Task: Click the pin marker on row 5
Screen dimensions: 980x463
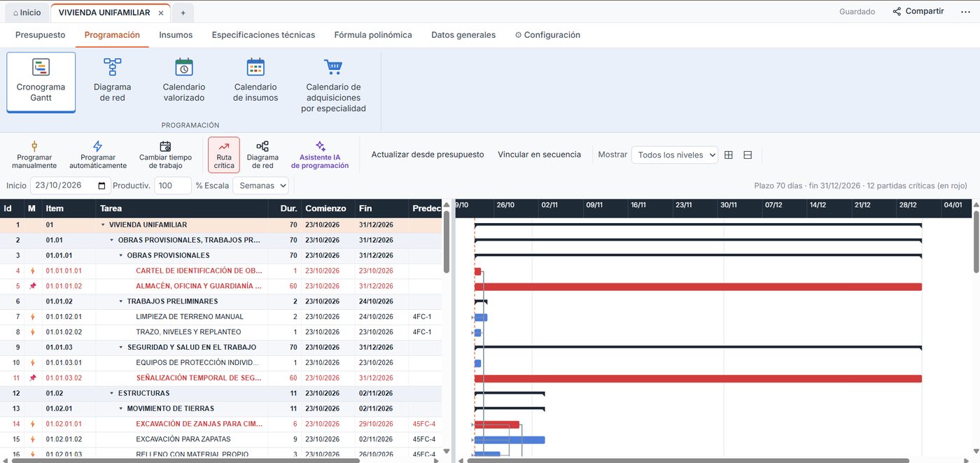Action: [32, 286]
